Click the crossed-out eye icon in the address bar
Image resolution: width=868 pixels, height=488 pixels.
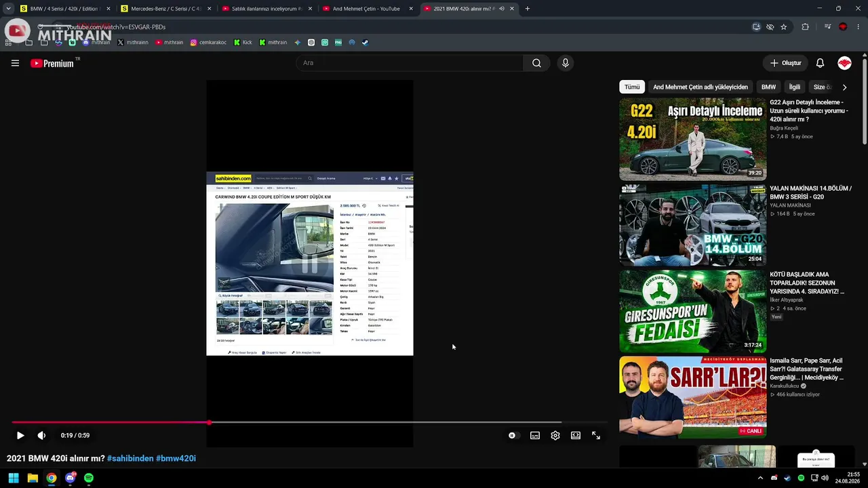click(770, 27)
